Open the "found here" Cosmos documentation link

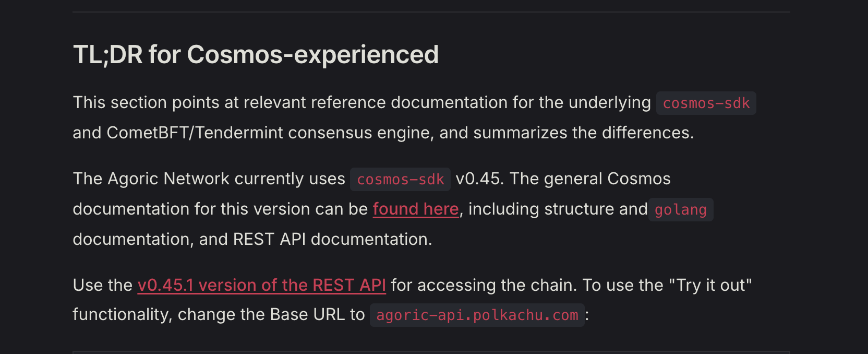click(x=415, y=209)
